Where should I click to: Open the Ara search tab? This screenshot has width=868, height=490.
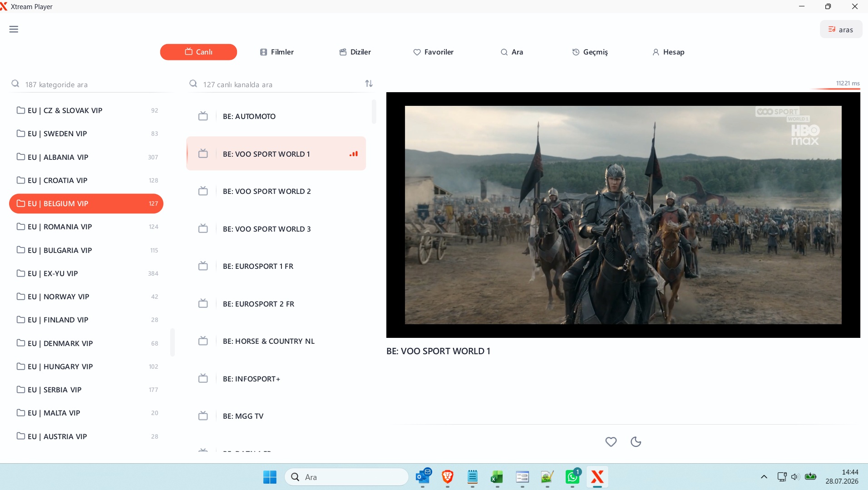pos(512,52)
